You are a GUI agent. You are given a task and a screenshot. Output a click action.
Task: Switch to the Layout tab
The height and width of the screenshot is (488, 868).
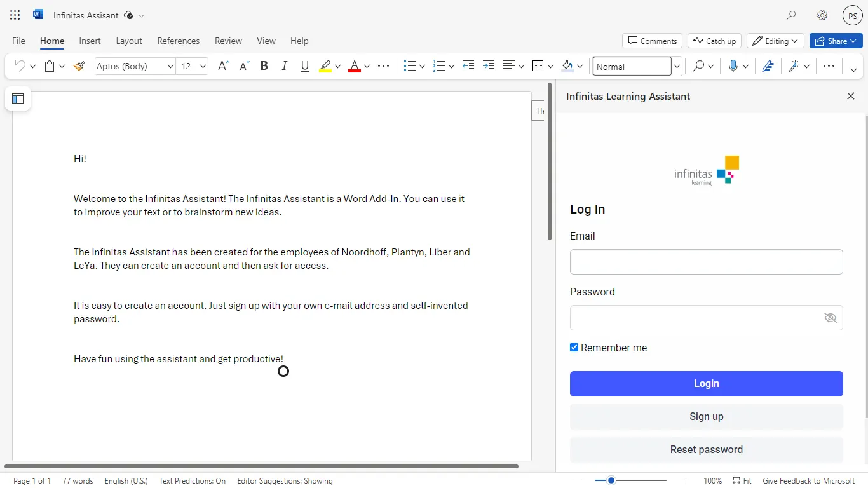[x=129, y=41]
